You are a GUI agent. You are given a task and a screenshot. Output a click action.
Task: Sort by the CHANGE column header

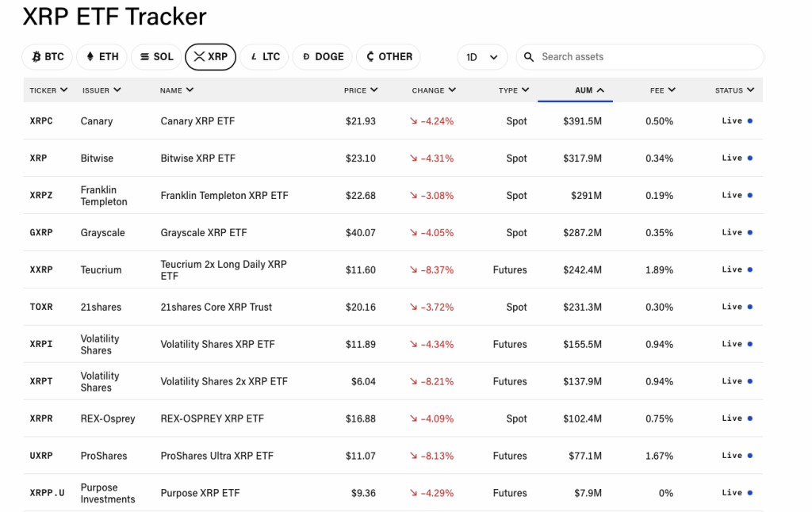pos(434,90)
